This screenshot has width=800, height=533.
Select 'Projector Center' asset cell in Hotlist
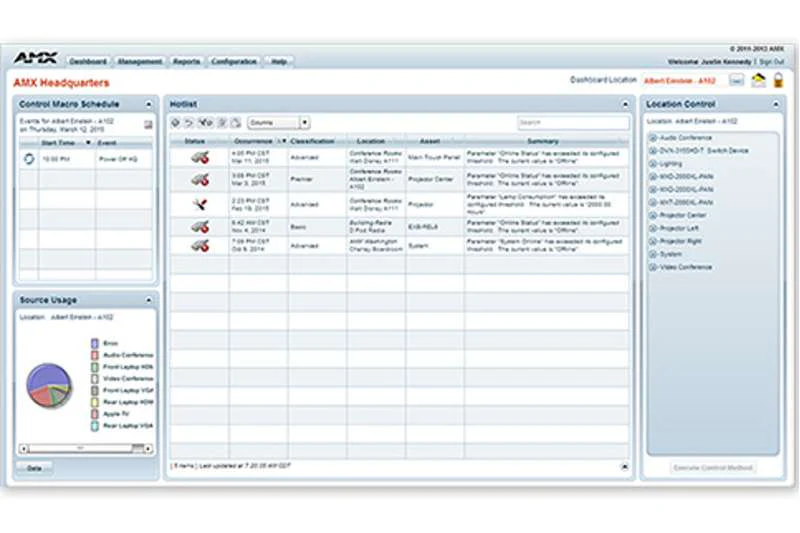pyautogui.click(x=435, y=179)
